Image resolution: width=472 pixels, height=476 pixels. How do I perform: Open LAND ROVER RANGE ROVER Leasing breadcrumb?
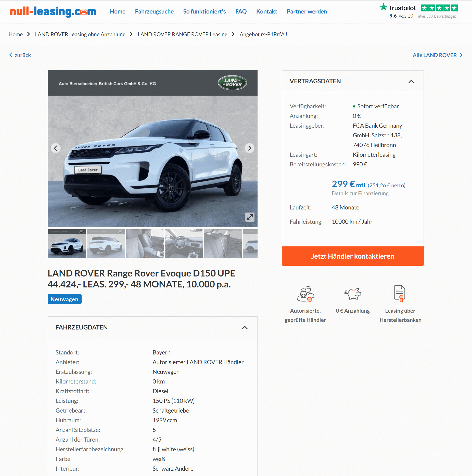[182, 34]
